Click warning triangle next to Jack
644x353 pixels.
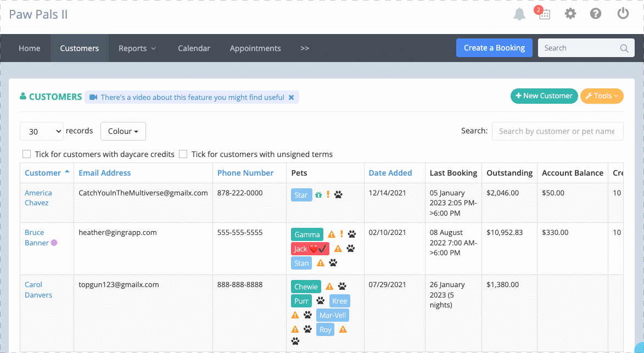coord(338,248)
